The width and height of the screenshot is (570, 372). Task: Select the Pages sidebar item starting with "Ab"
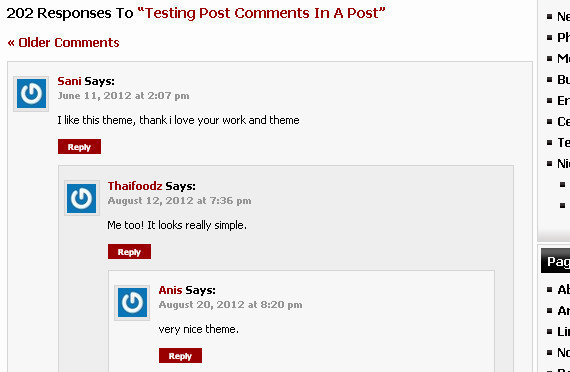coord(563,289)
